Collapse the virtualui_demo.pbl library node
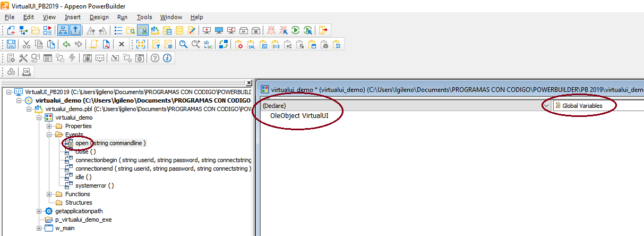This screenshot has width=644, height=236. click(30, 109)
